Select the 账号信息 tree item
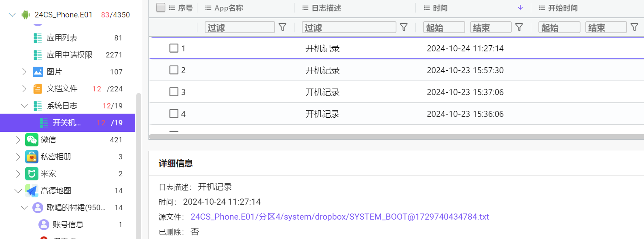 (x=68, y=225)
